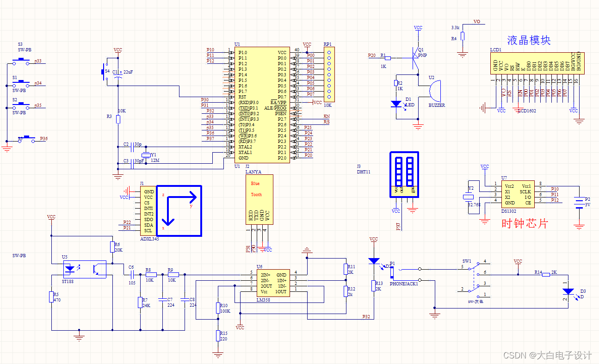Click the P2 3V battery symbol
The image size is (599, 364).
(x=579, y=202)
